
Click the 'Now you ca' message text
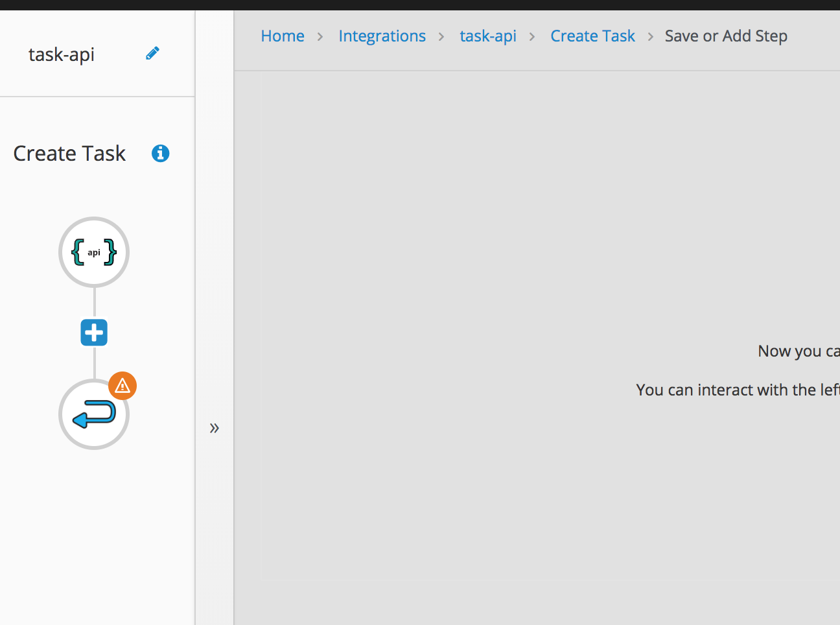799,351
